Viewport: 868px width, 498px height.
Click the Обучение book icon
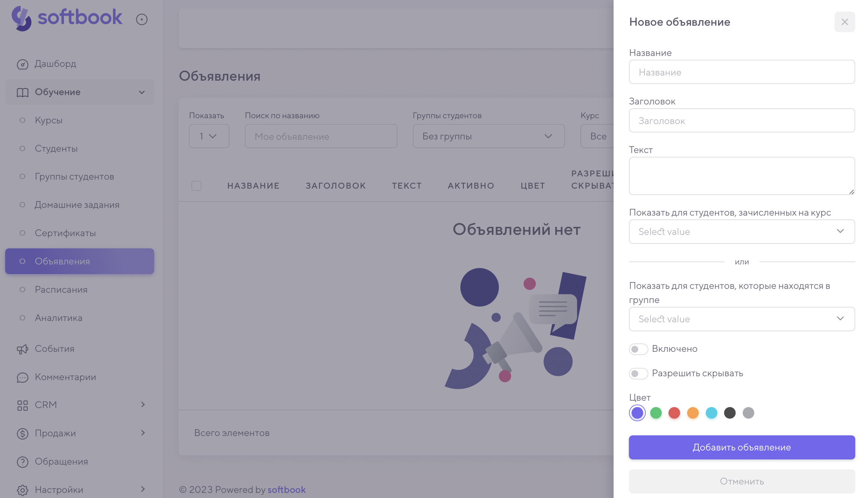22,92
